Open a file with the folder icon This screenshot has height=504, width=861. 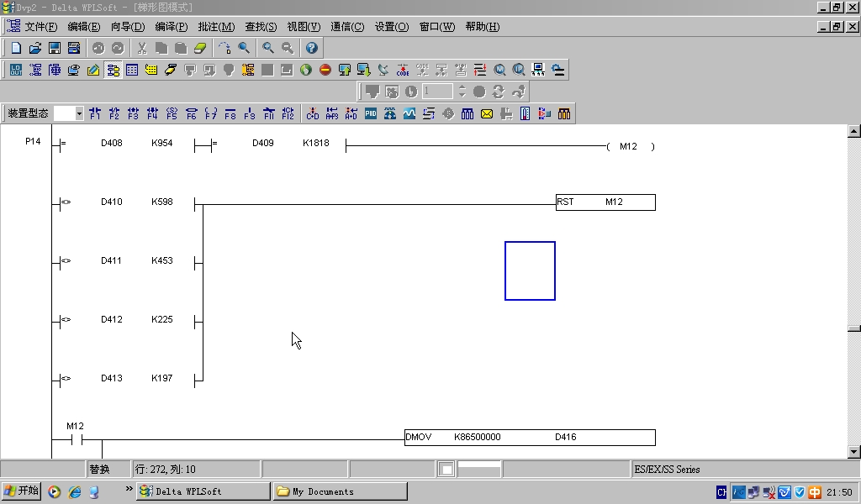pyautogui.click(x=35, y=48)
